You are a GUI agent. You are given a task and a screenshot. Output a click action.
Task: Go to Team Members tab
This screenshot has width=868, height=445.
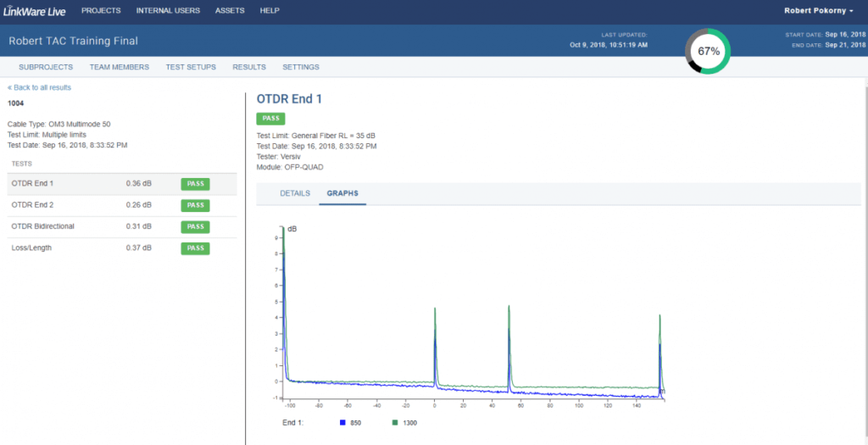(119, 67)
